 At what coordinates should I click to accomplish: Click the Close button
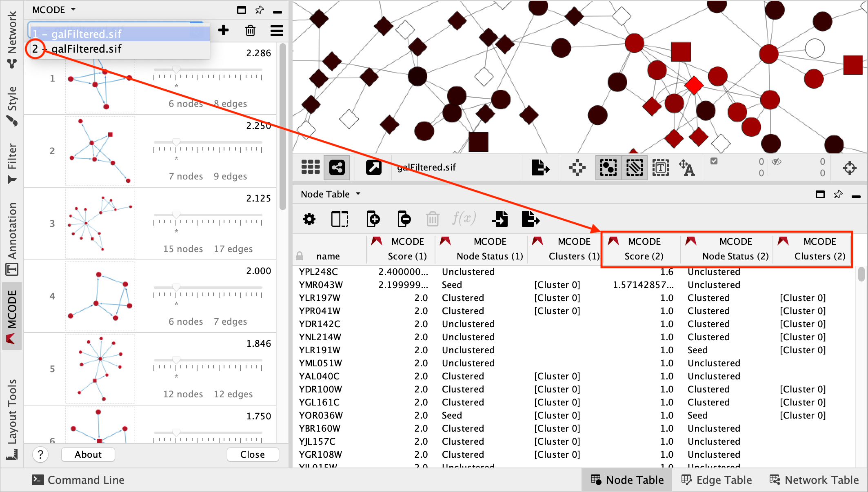click(x=252, y=454)
